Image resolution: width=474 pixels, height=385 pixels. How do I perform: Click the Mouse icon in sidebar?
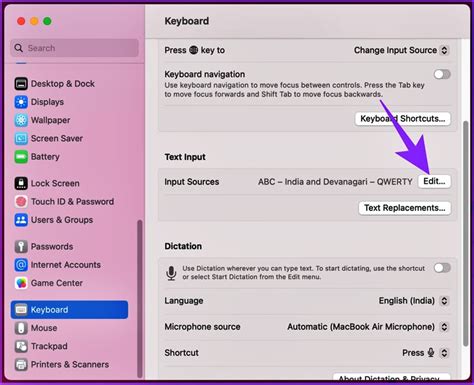[21, 328]
